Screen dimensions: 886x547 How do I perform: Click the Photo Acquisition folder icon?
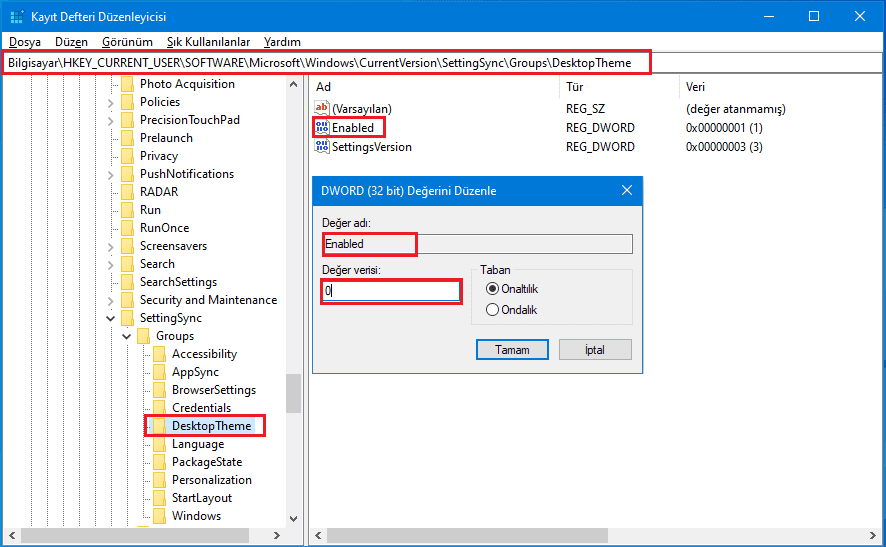coord(128,84)
